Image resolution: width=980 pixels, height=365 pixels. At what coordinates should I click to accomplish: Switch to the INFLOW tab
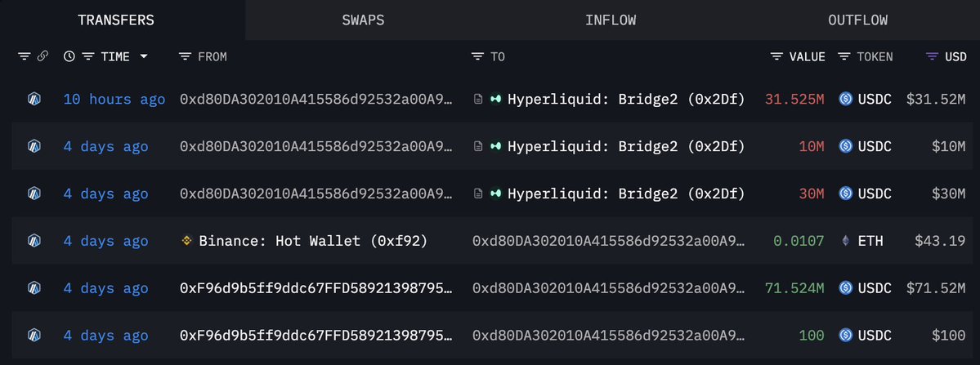pos(611,20)
